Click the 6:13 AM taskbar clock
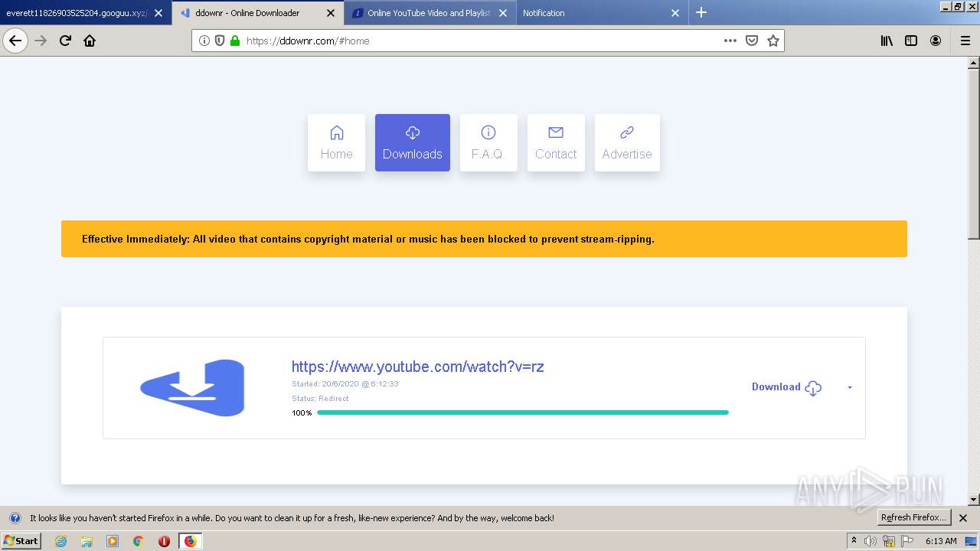 (x=941, y=541)
